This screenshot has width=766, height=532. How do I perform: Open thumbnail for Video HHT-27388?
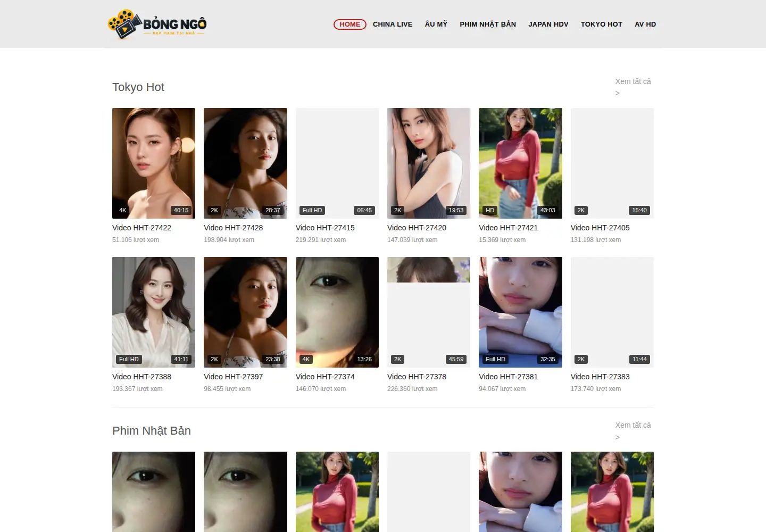tap(154, 312)
